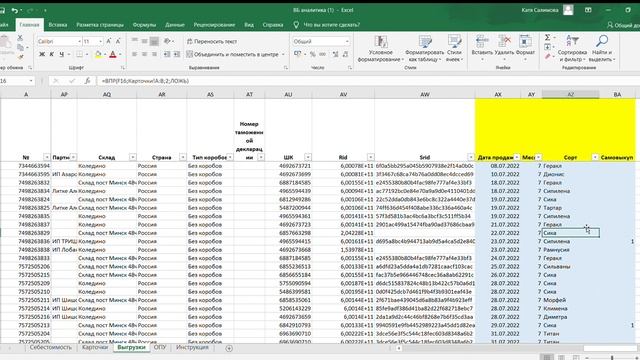Align text to middle icon

pos(144,41)
